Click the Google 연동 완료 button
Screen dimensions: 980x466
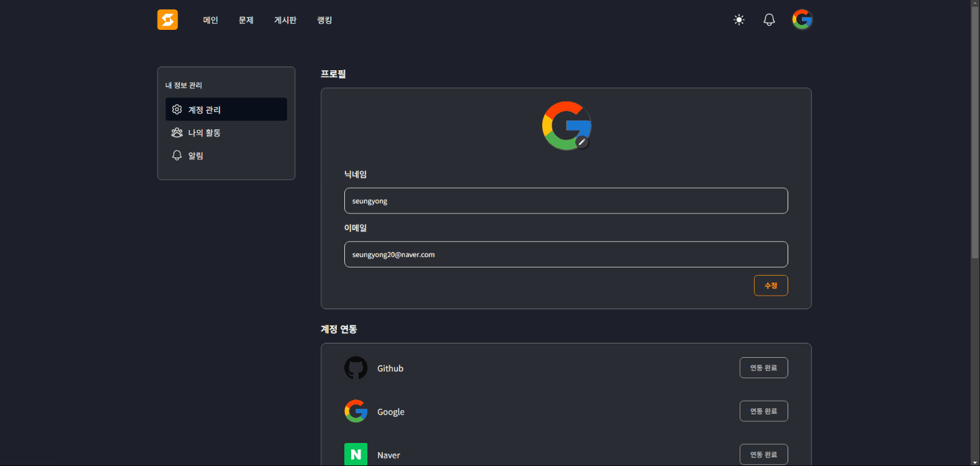[x=763, y=411]
